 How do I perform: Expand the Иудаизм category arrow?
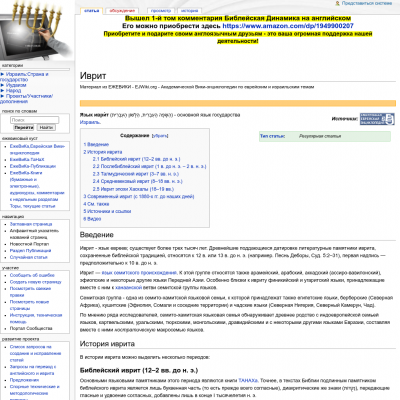click(2, 85)
